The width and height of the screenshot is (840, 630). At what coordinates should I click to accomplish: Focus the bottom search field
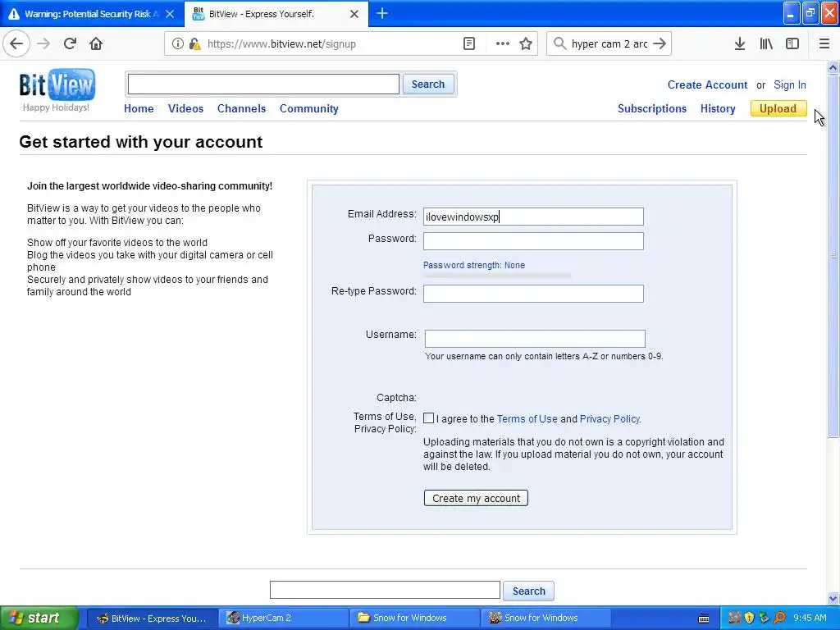point(385,590)
